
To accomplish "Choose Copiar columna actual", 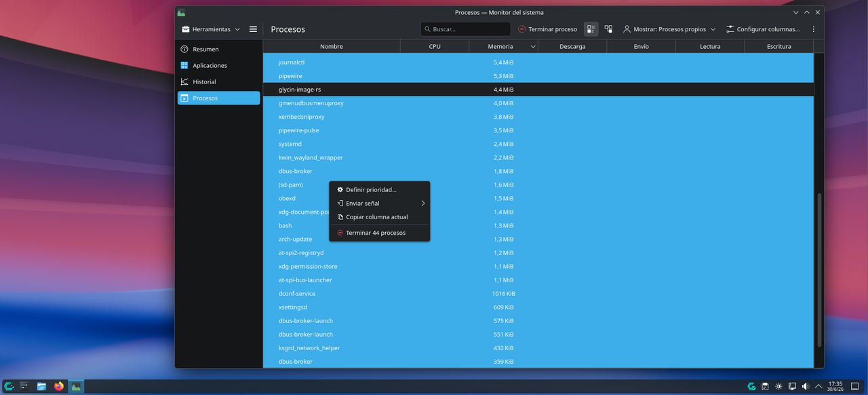I will point(379,217).
